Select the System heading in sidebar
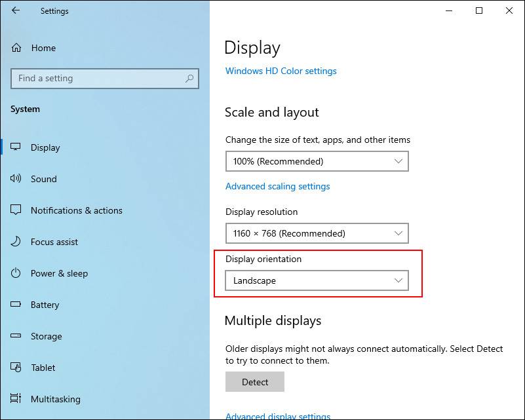This screenshot has height=420, width=525. click(25, 109)
